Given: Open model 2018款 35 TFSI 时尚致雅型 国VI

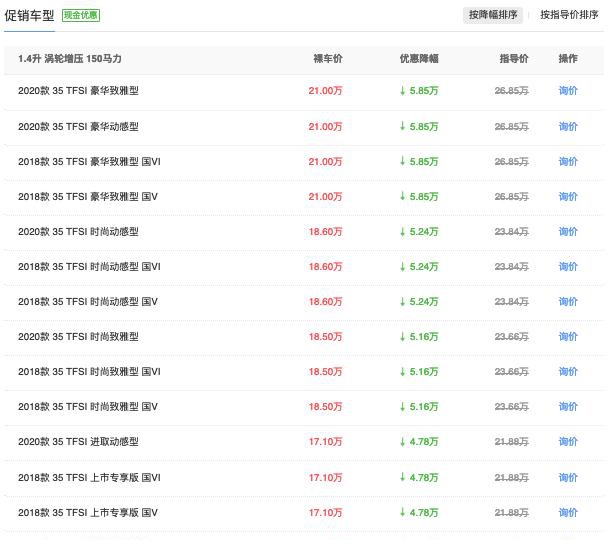Looking at the screenshot, I should pyautogui.click(x=89, y=371).
